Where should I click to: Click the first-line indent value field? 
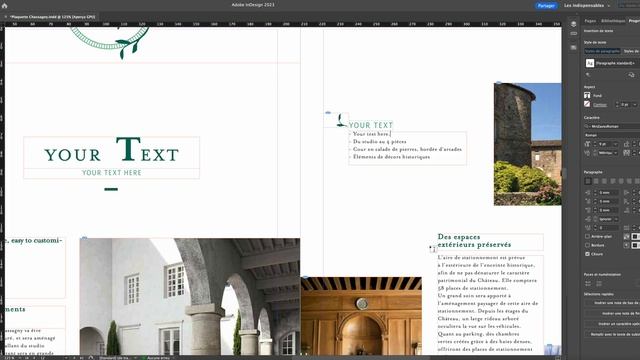(608, 201)
